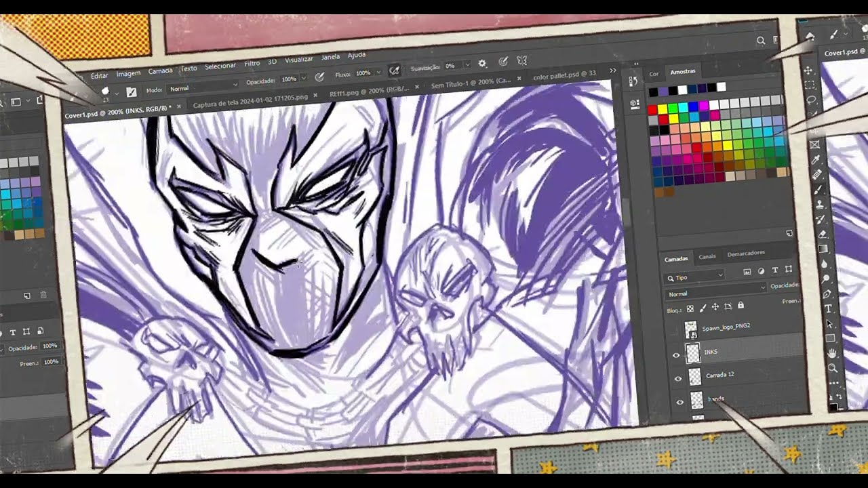Select the Lasso tool
Image resolution: width=868 pixels, height=488 pixels.
[x=811, y=100]
